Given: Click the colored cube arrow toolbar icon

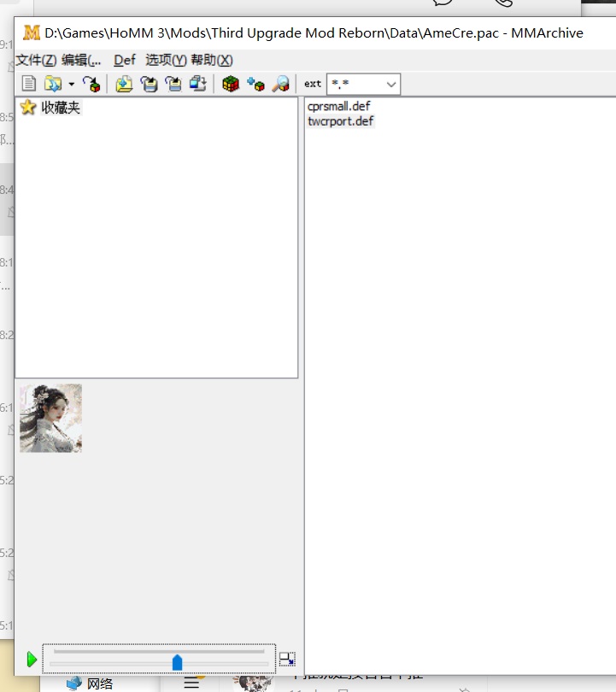Looking at the screenshot, I should 91,84.
